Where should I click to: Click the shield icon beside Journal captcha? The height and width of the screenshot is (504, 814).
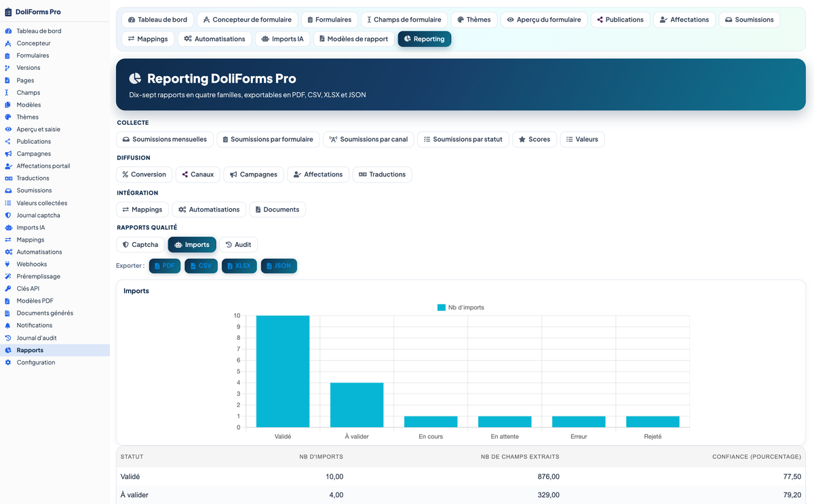click(8, 215)
